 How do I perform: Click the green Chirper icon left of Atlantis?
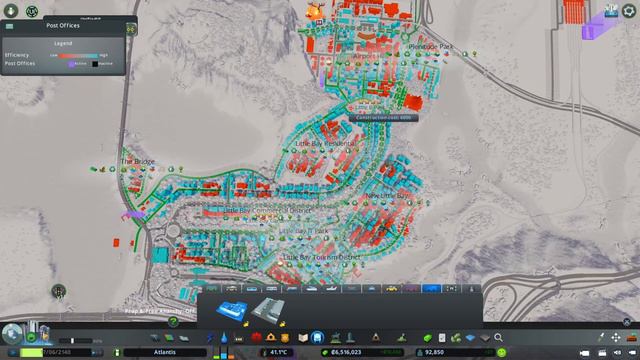[x=117, y=352]
